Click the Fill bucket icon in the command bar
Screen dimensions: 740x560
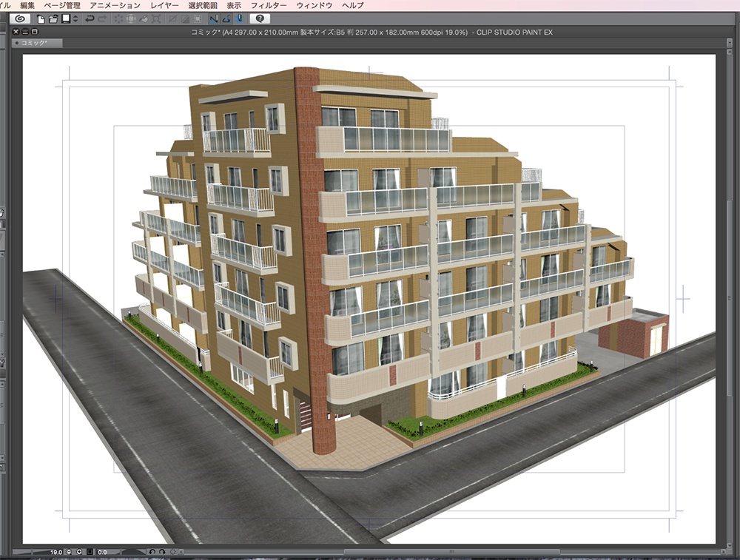coord(144,19)
